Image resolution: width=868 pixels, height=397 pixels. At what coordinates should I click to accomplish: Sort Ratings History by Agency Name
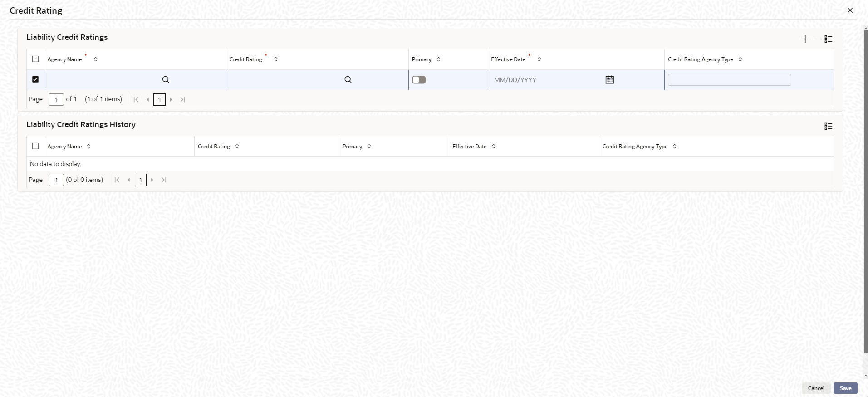[x=88, y=147]
